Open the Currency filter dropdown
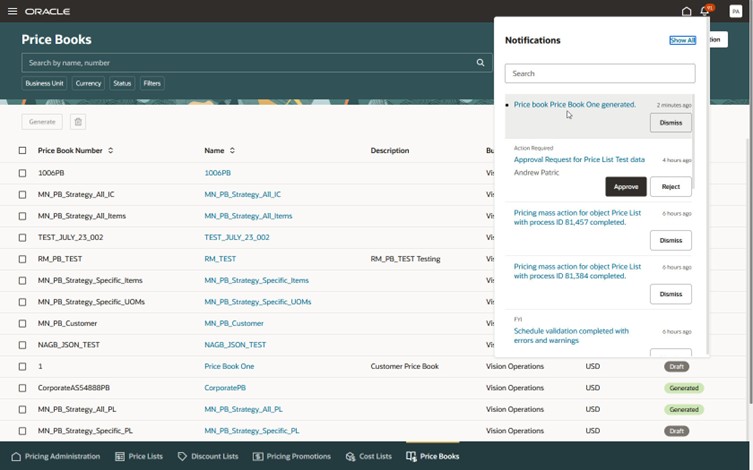This screenshot has width=753, height=470. pyautogui.click(x=88, y=83)
